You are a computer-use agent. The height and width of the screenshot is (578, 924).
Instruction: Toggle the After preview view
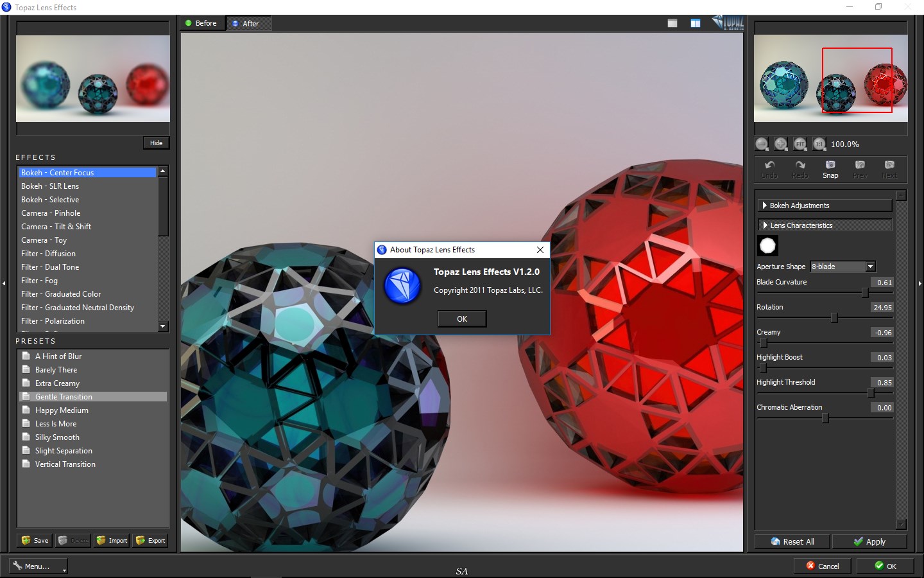(x=247, y=24)
